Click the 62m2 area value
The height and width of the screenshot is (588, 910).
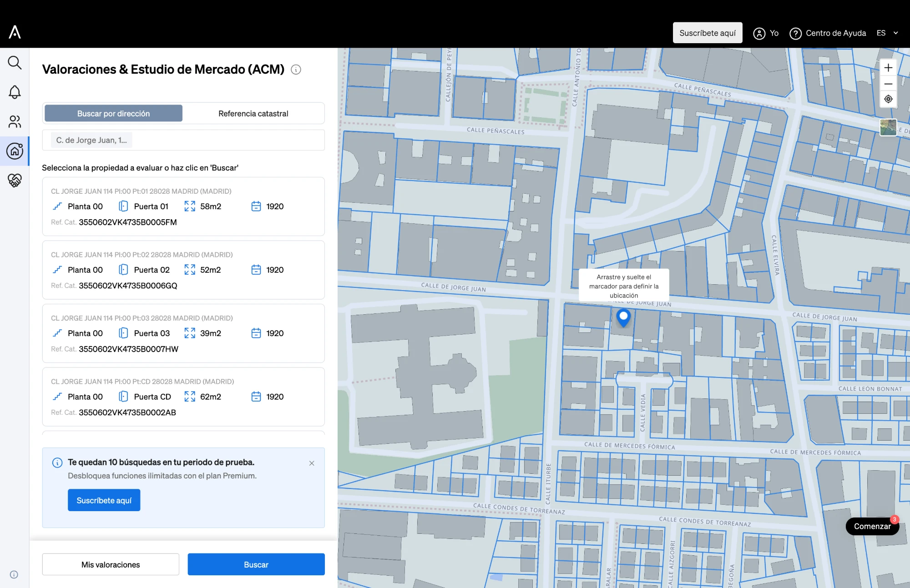point(211,397)
